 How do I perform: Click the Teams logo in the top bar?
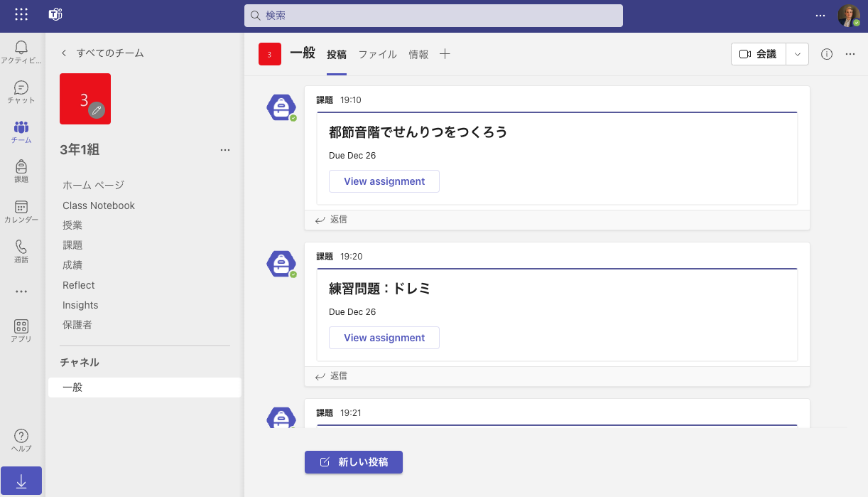55,14
